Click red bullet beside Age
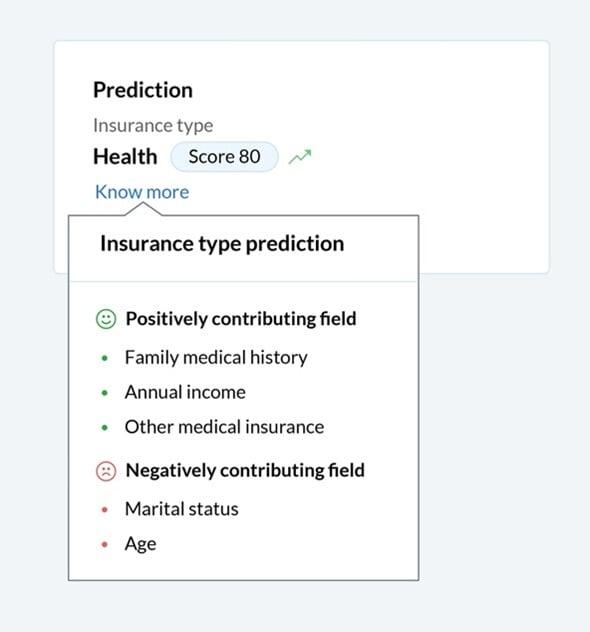590x632 pixels. coord(105,545)
